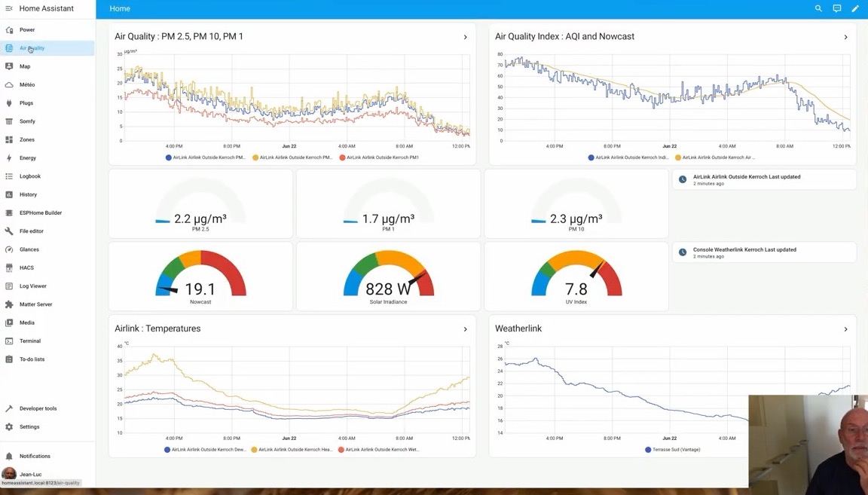
Task: Open the Notifications bell icon
Action: coord(9,457)
